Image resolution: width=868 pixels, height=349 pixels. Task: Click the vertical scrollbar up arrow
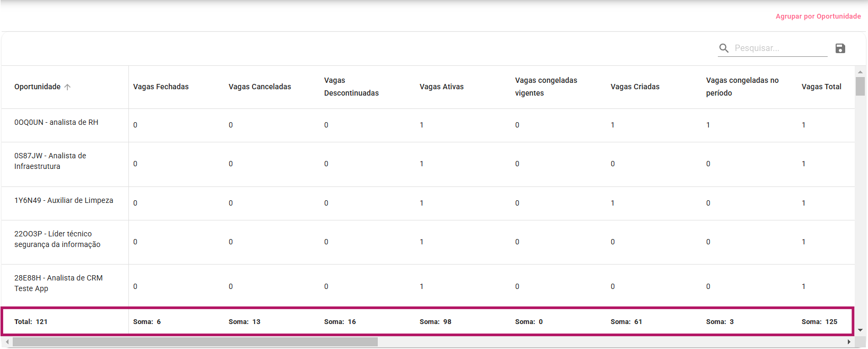[860, 72]
